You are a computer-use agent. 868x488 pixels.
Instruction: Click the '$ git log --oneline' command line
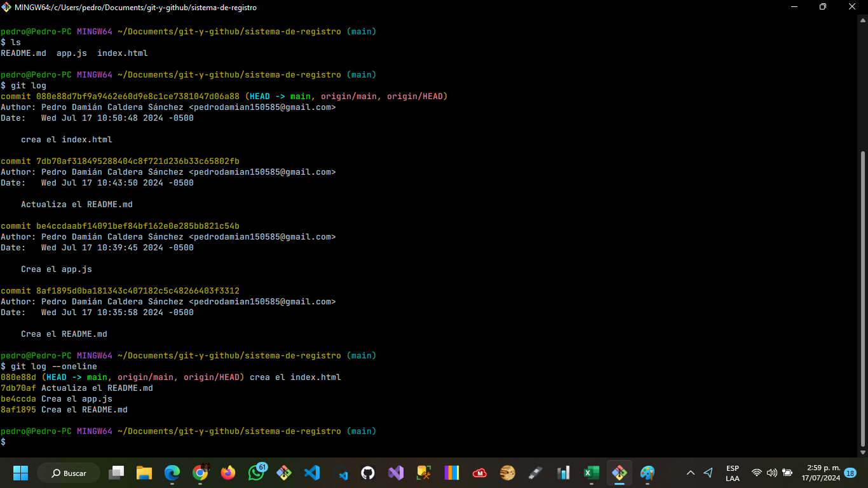coord(49,367)
